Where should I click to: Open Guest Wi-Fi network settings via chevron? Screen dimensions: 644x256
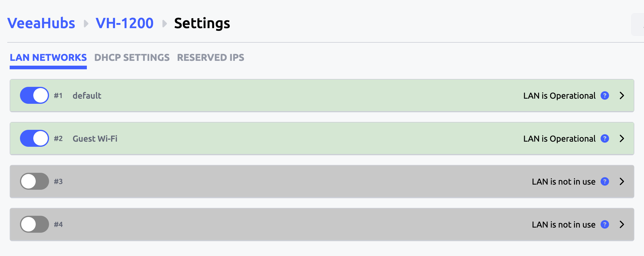click(622, 138)
